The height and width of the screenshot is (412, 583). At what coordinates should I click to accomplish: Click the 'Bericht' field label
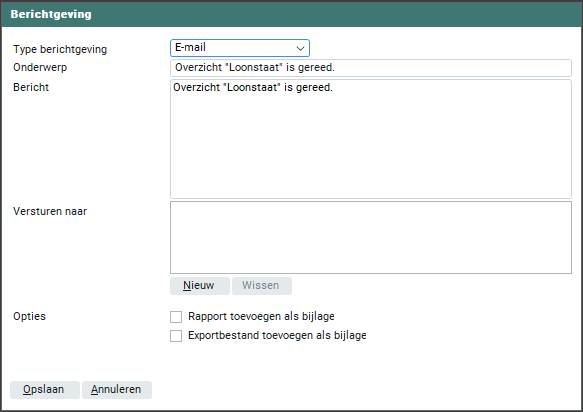tap(31, 87)
